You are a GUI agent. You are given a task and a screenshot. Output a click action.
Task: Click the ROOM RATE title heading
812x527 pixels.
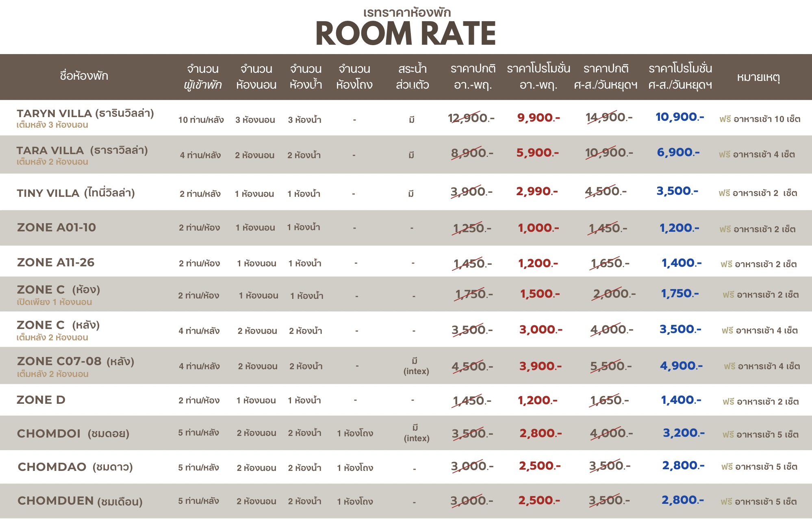pyautogui.click(x=406, y=33)
